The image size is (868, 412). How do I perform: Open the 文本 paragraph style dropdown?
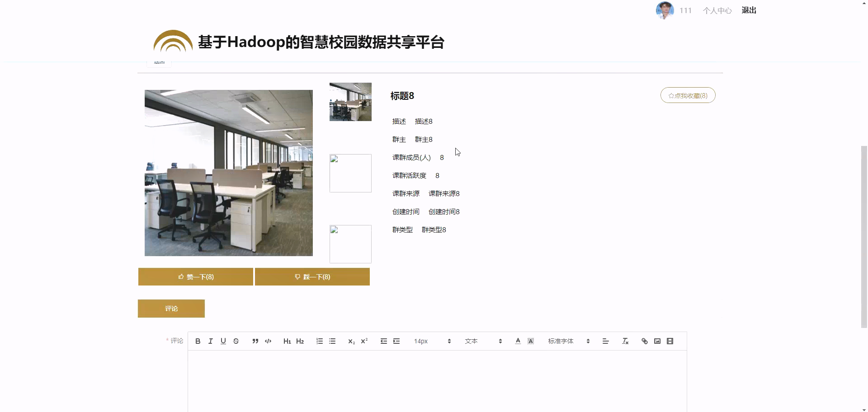point(483,341)
